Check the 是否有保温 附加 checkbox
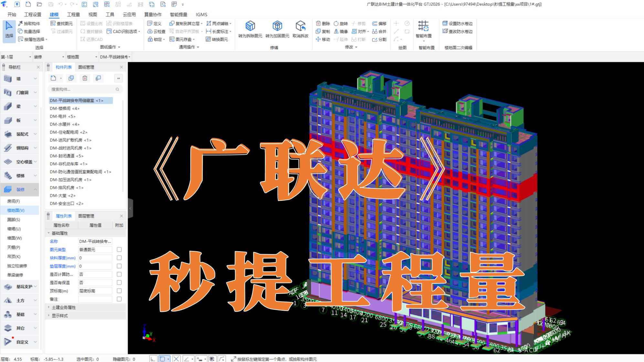The image size is (644, 362). (x=119, y=283)
